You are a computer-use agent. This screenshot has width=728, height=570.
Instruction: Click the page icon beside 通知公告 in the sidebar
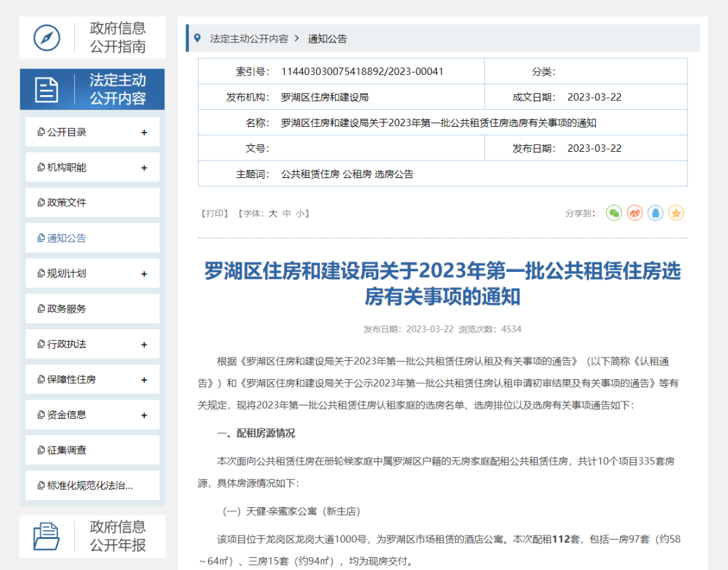pos(41,238)
